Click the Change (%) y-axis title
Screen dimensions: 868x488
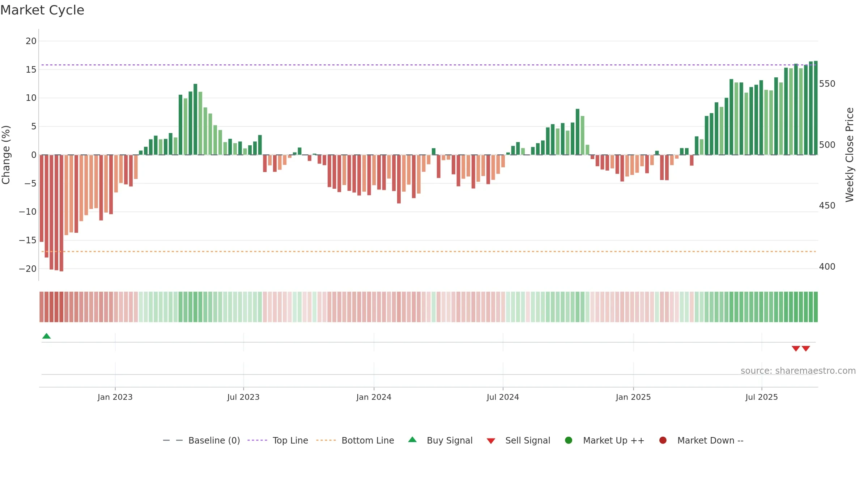coord(6,155)
